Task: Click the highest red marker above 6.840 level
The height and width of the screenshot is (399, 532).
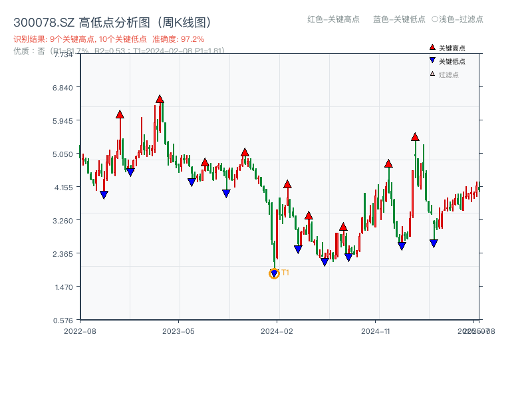Action: pos(160,98)
